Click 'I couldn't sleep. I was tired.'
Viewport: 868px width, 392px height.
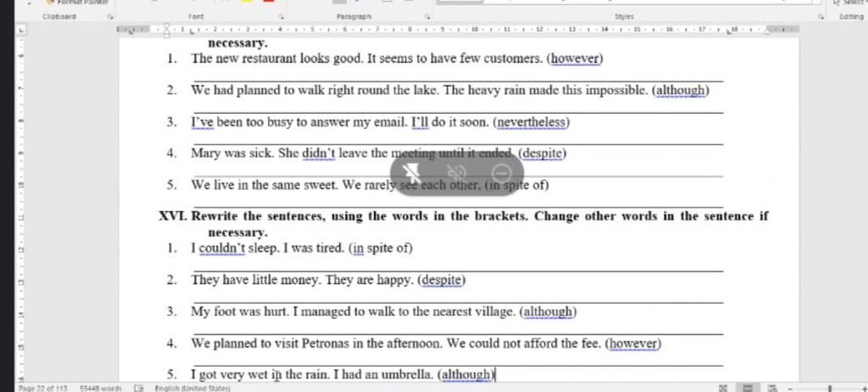pyautogui.click(x=269, y=249)
